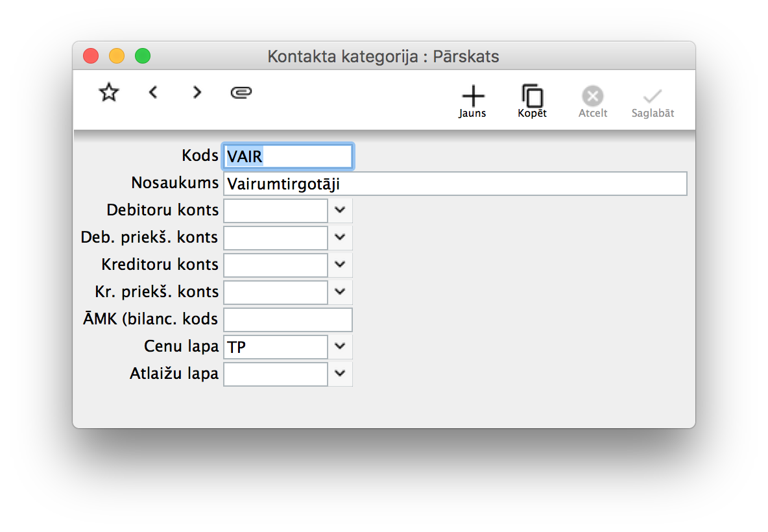The height and width of the screenshot is (532, 768).
Task: Click the Kreditoru konts field
Action: click(x=276, y=265)
